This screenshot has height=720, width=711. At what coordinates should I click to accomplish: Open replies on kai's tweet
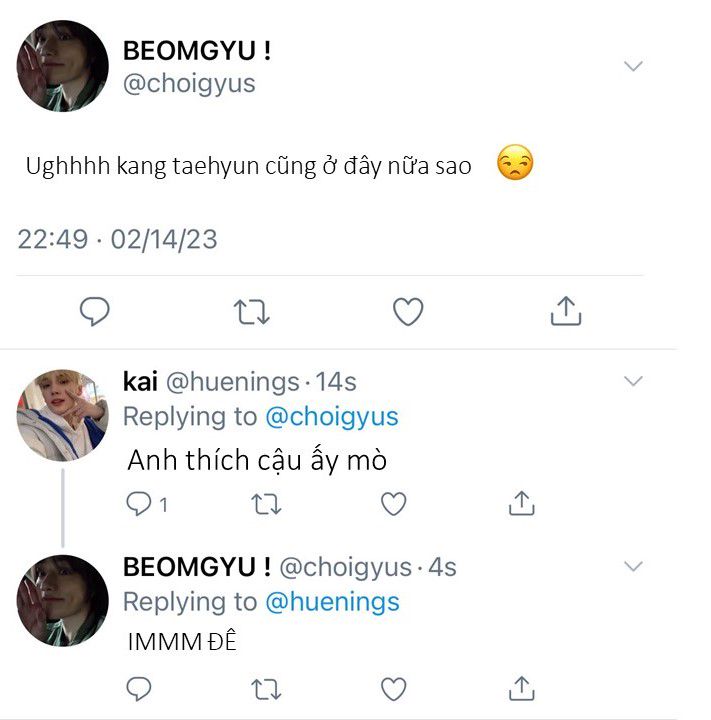point(140,504)
